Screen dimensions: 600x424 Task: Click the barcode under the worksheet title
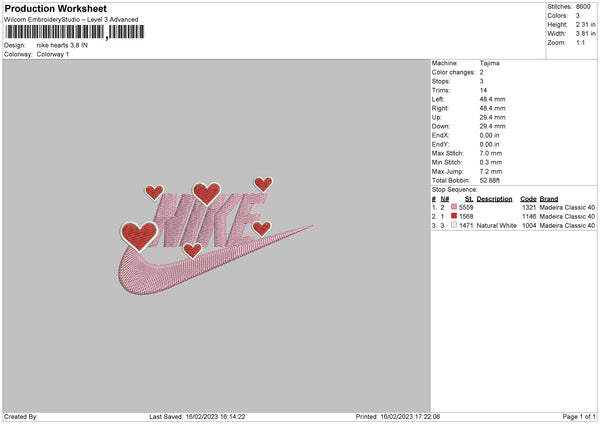[x=75, y=32]
